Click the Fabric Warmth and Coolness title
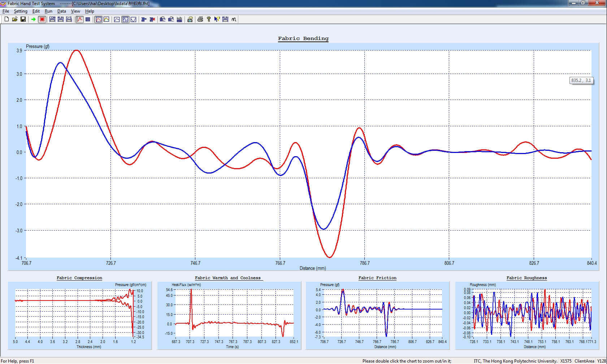 point(228,278)
